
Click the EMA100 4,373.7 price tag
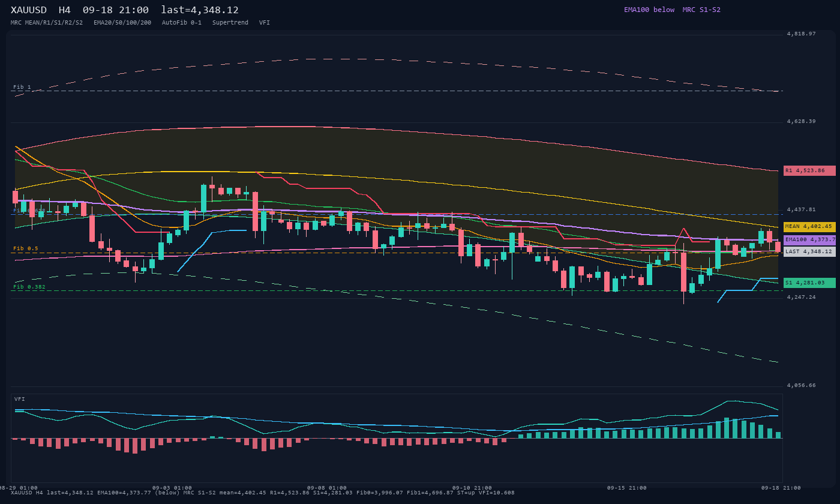click(809, 239)
